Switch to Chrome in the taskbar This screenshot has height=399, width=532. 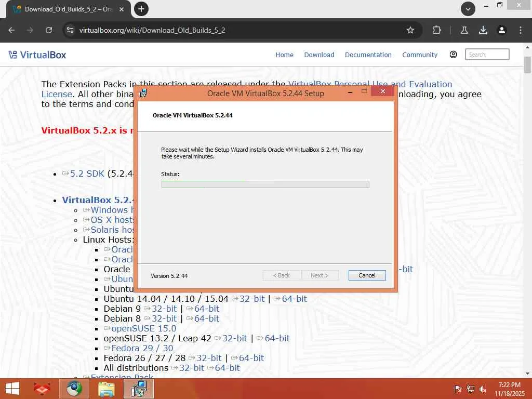74,389
